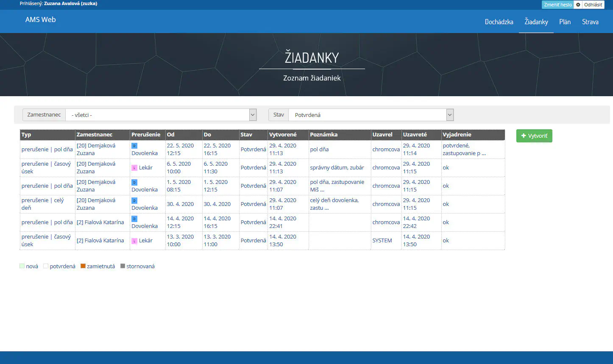613x364 pixels.
Task: Click the 'Zoznam žiadaniek' subtitle
Action: coord(312,78)
